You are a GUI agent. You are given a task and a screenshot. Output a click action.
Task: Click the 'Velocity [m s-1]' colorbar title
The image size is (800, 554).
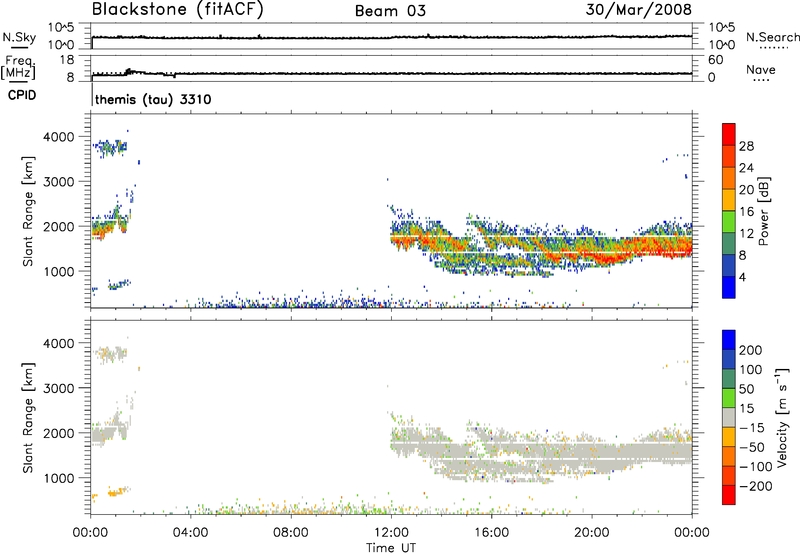point(783,417)
